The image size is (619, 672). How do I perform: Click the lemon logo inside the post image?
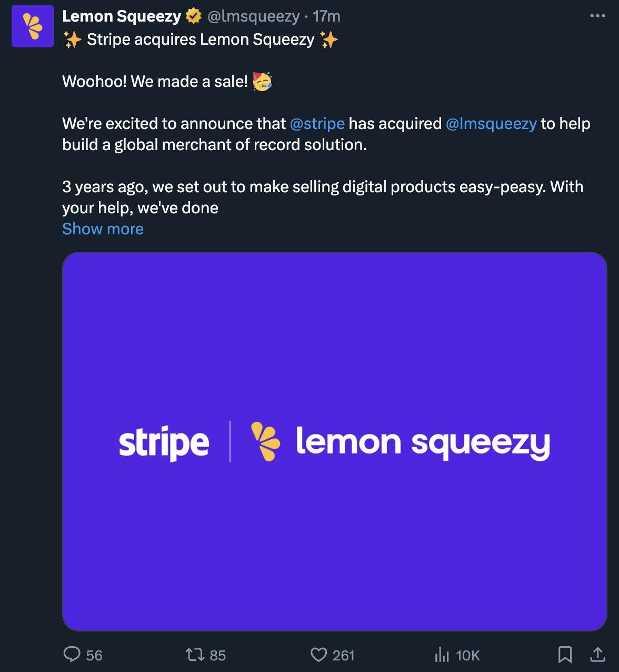pyautogui.click(x=265, y=441)
